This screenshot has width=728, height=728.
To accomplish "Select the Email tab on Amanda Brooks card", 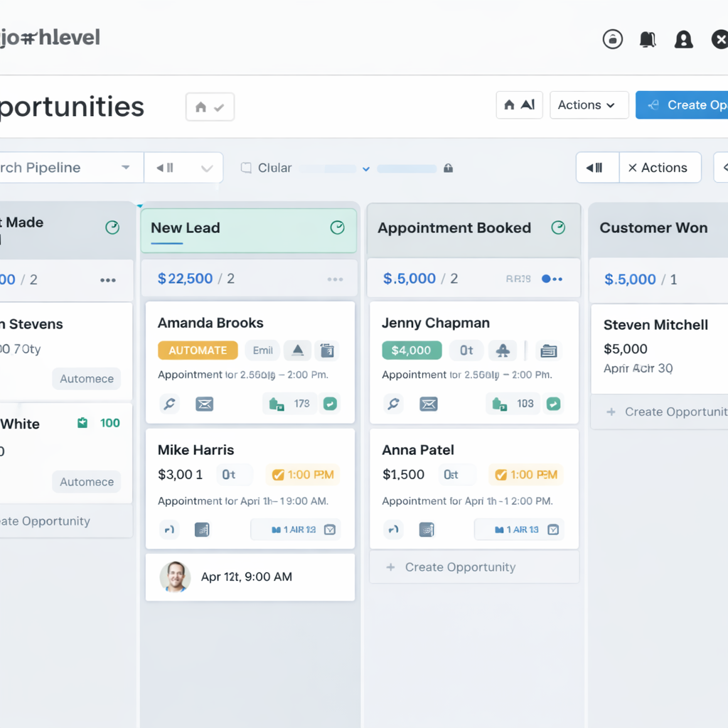I will pyautogui.click(x=262, y=350).
